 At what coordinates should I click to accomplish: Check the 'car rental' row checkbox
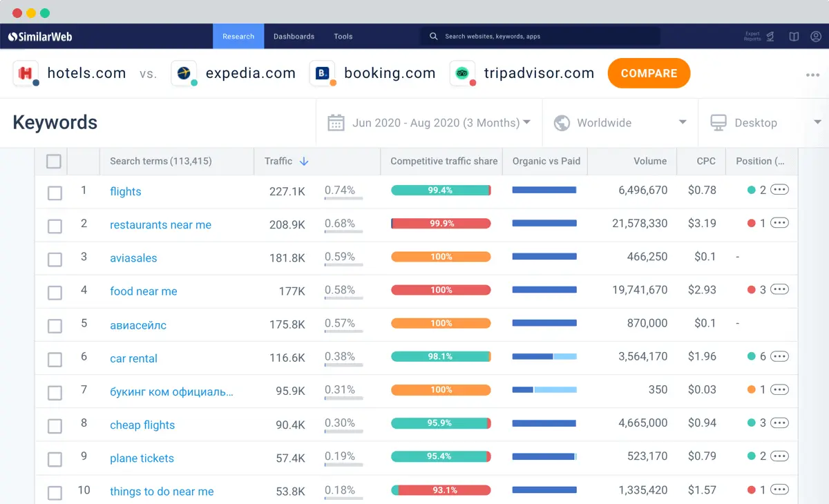(x=55, y=357)
